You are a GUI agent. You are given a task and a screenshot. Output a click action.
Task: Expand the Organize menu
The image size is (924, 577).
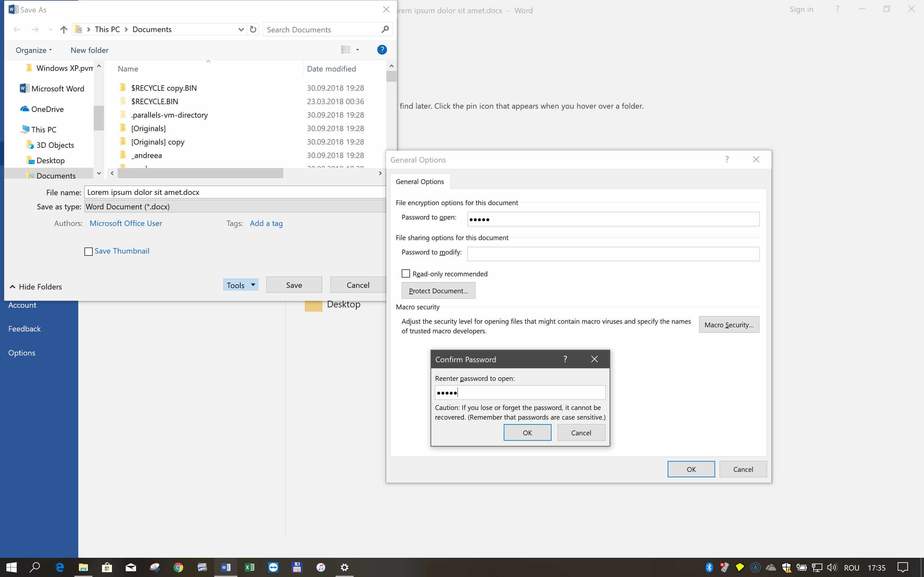tap(34, 50)
